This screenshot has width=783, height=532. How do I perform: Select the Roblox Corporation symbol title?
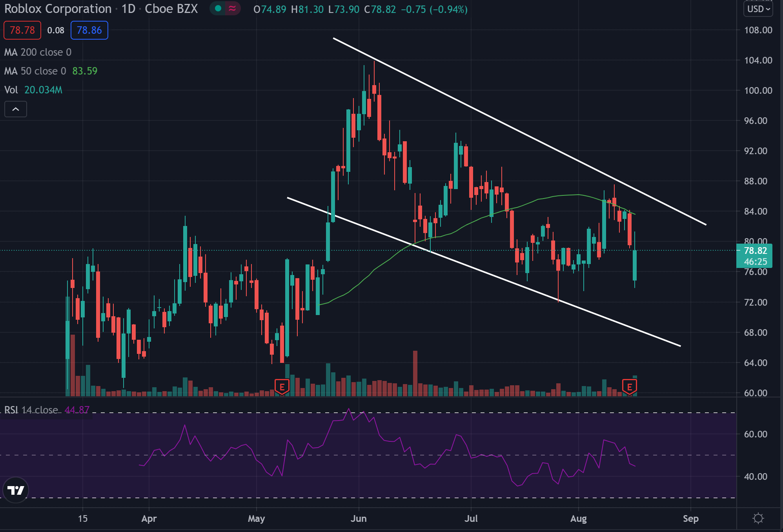(x=58, y=9)
